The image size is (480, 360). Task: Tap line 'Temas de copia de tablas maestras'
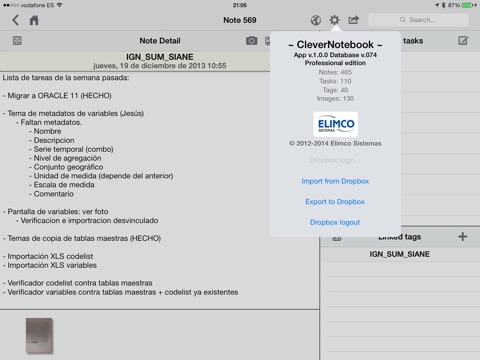(x=82, y=238)
